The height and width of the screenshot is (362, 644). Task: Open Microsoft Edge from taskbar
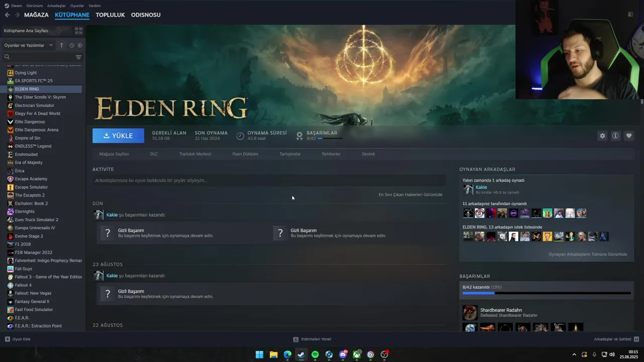[287, 354]
